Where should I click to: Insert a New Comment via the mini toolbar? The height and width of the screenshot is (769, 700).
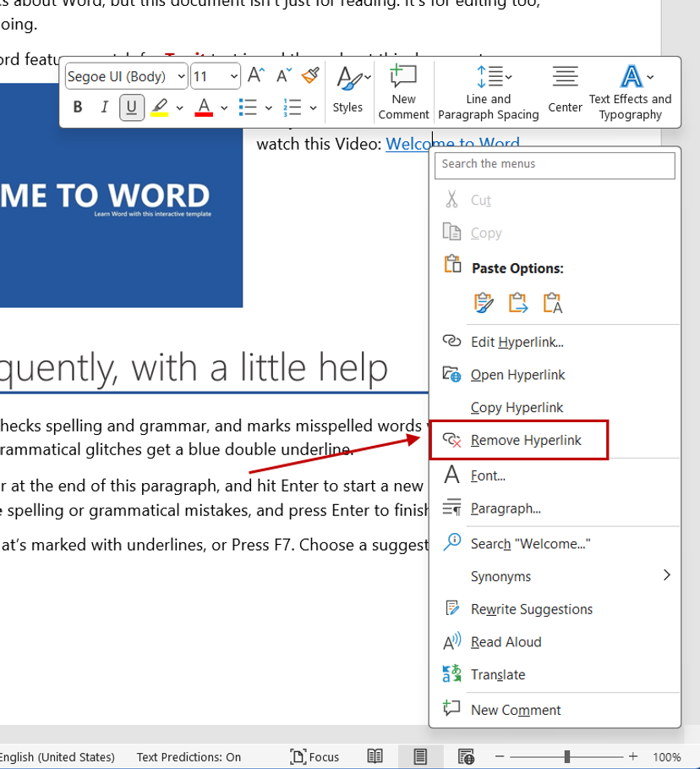coord(403,91)
